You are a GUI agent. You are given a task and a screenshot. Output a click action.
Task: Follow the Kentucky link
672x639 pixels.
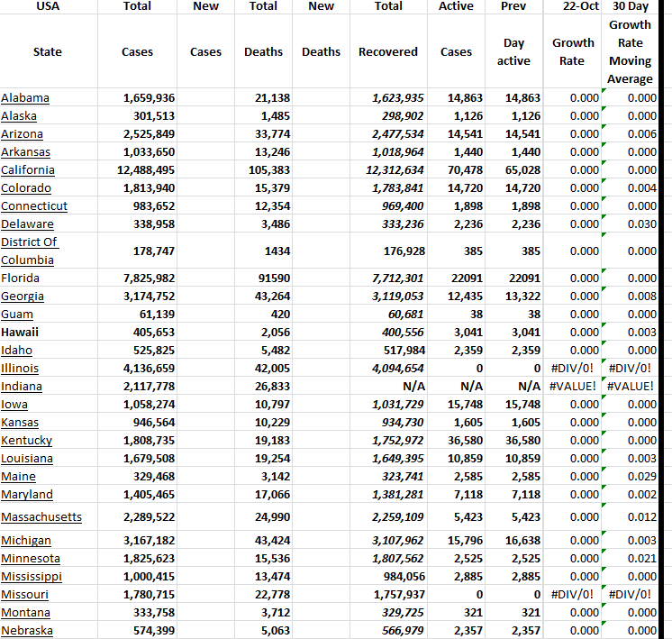tap(26, 441)
